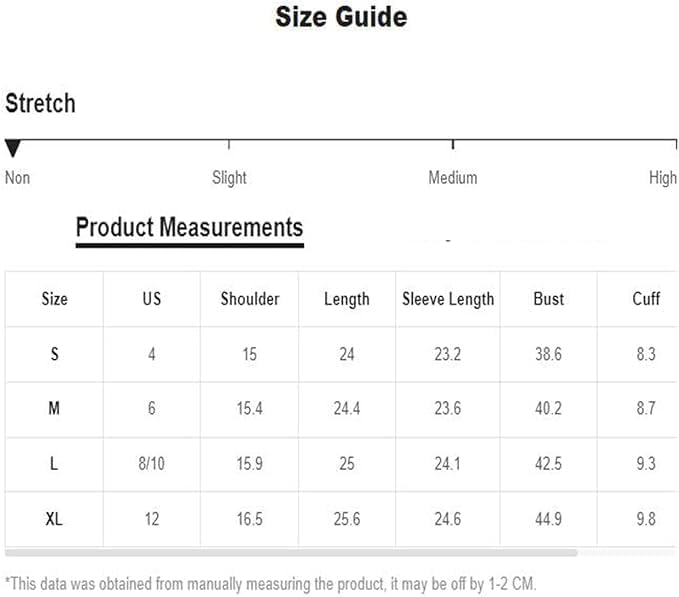Click the Medium tick on stretch scale
679x597 pixels.
(x=453, y=144)
